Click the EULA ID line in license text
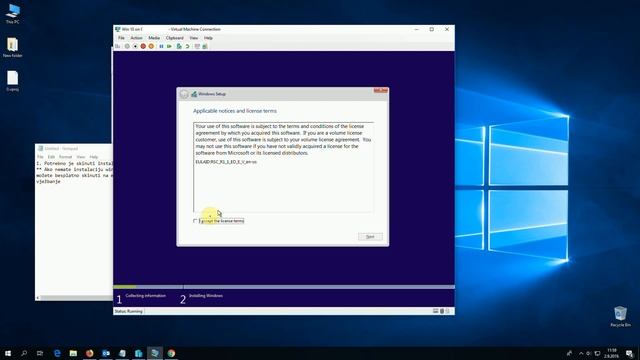Viewport: 640px width, 360px height. click(226, 162)
